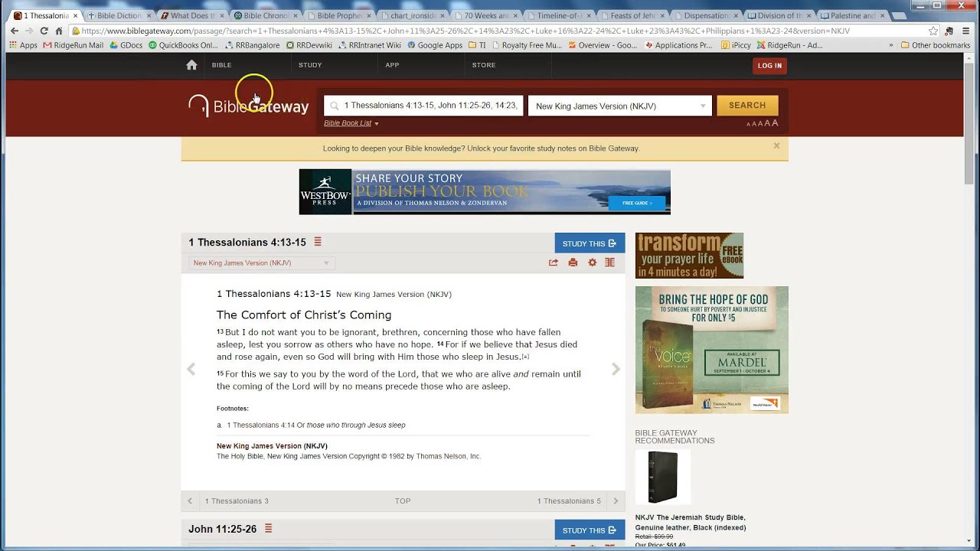Viewport: 980px width, 551px height.
Task: Open the APP menu
Action: [x=392, y=65]
